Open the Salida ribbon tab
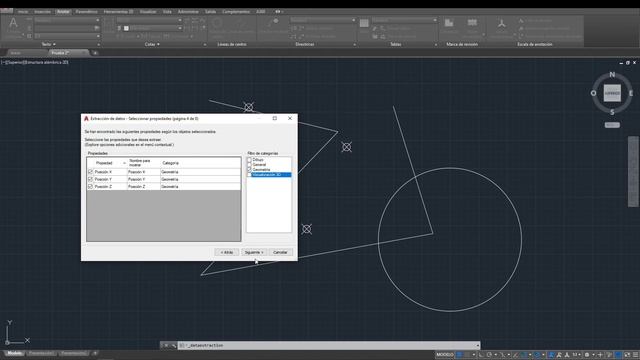This screenshot has width=640, height=360. point(211,11)
